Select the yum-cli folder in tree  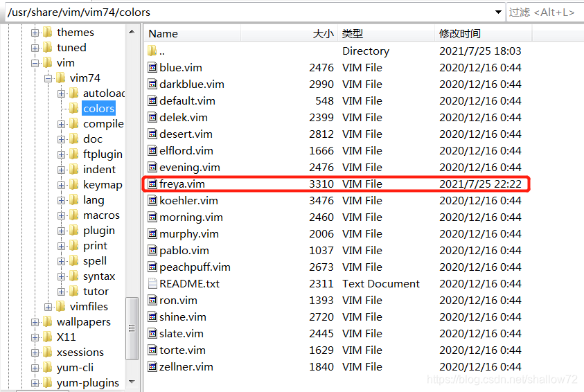click(x=75, y=368)
